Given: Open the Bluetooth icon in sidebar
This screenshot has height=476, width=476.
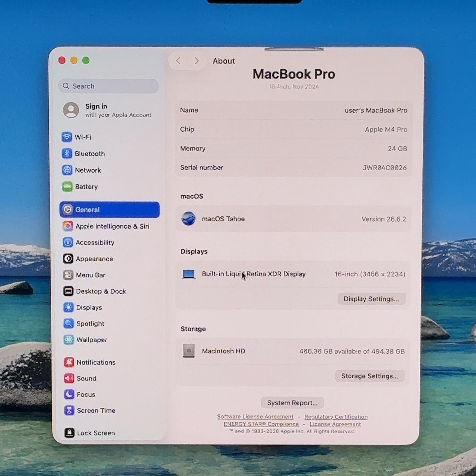Looking at the screenshot, I should (x=67, y=154).
